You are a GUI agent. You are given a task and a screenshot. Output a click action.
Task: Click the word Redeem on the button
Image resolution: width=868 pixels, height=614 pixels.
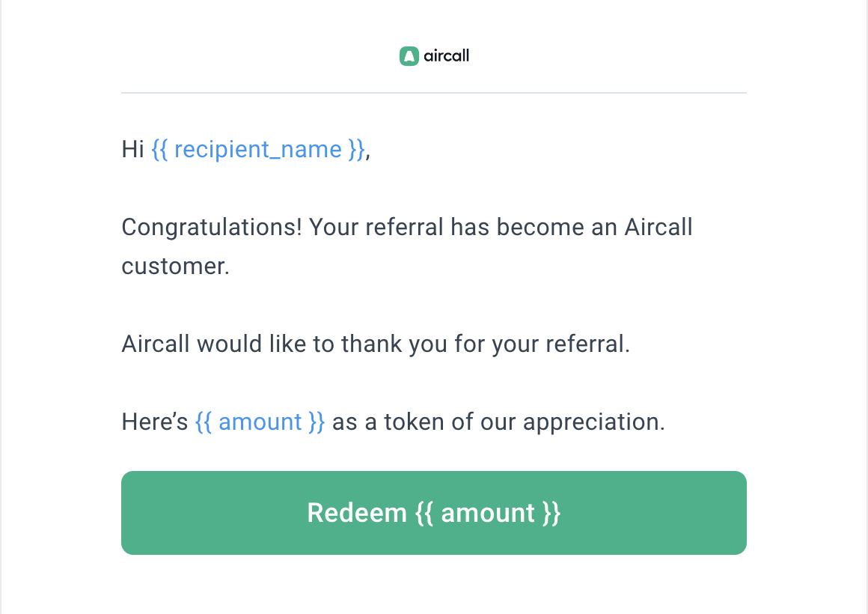[x=357, y=513]
